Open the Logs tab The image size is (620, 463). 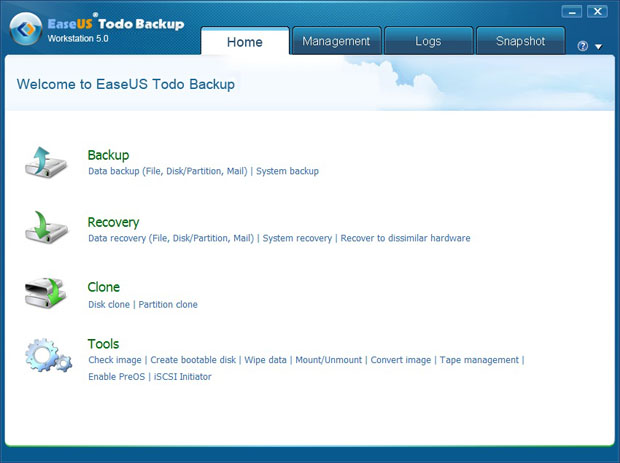coord(427,41)
